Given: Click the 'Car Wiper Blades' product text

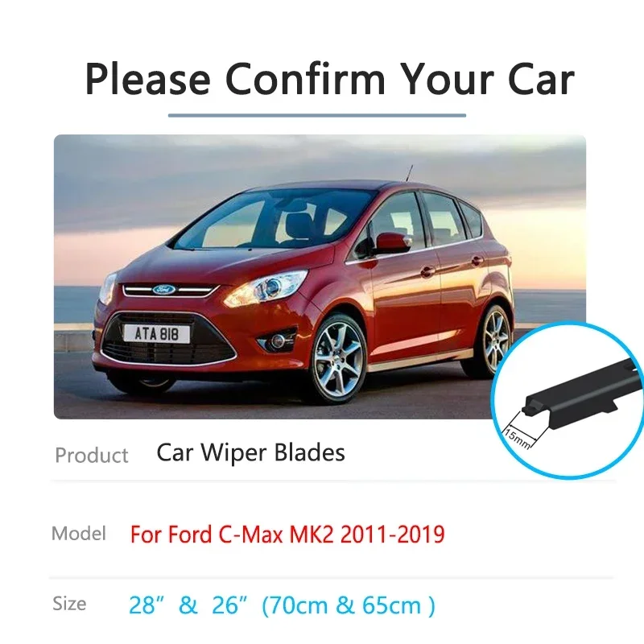Looking at the screenshot, I should 251,452.
